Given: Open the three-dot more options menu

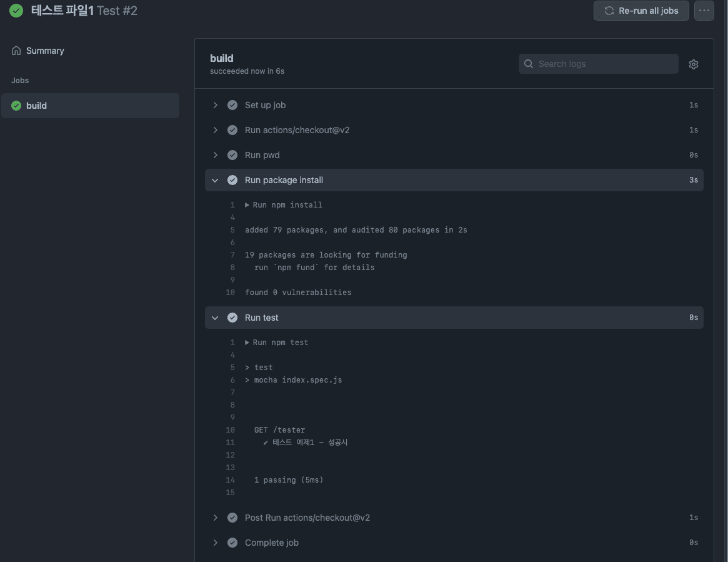Looking at the screenshot, I should pos(704,11).
